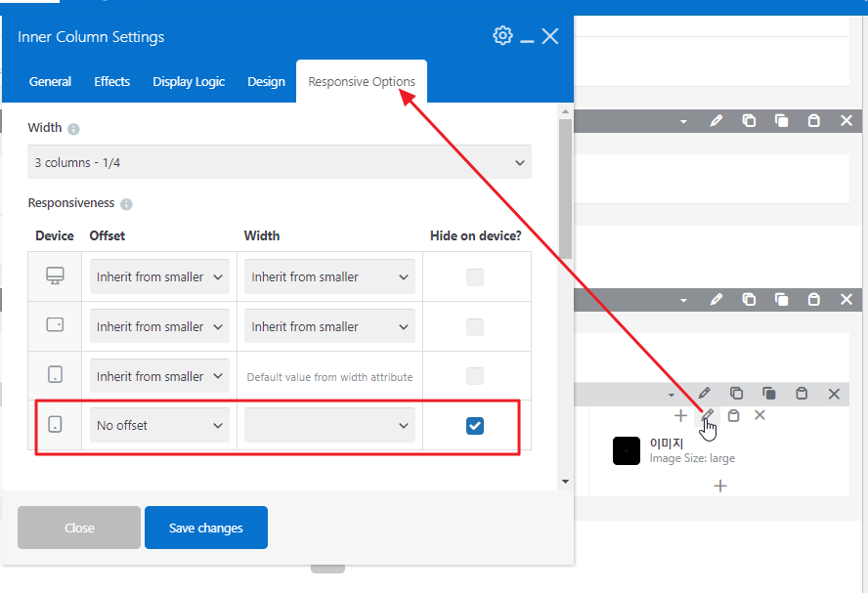Click the mobile device icon in the No offset row
The width and height of the screenshot is (868, 593).
click(x=55, y=424)
